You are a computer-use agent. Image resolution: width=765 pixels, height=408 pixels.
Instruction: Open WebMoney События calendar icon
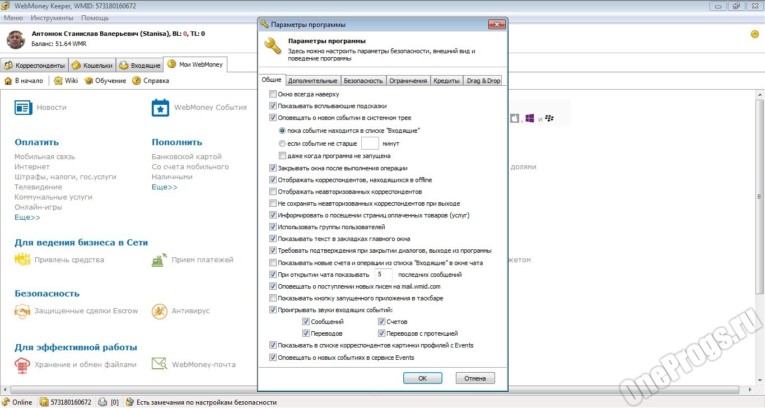[x=160, y=107]
